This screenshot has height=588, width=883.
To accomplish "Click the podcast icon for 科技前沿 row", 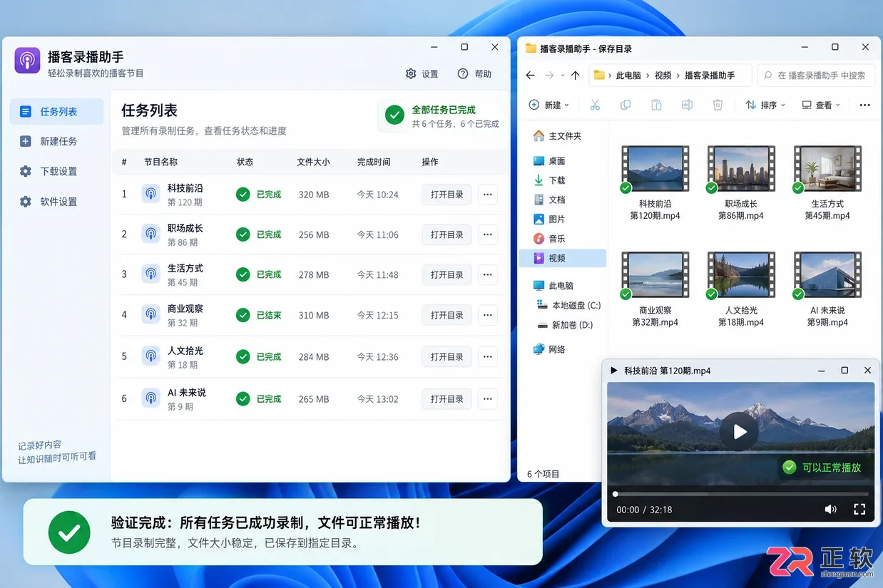I will tap(150, 194).
